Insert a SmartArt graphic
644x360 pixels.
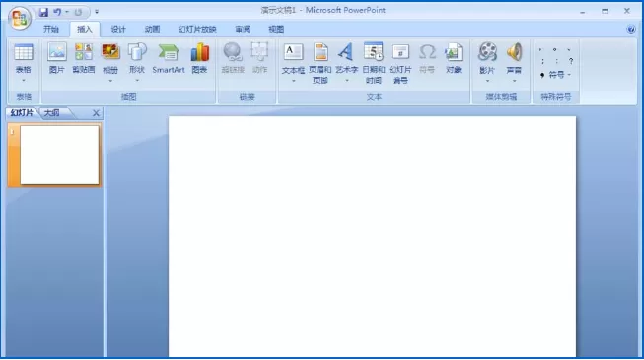(169, 58)
